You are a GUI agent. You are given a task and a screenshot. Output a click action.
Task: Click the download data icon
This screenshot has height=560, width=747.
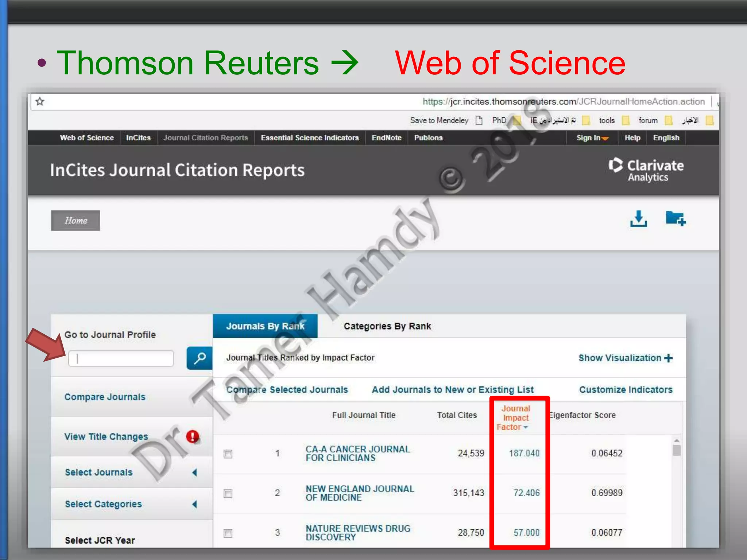tap(638, 219)
